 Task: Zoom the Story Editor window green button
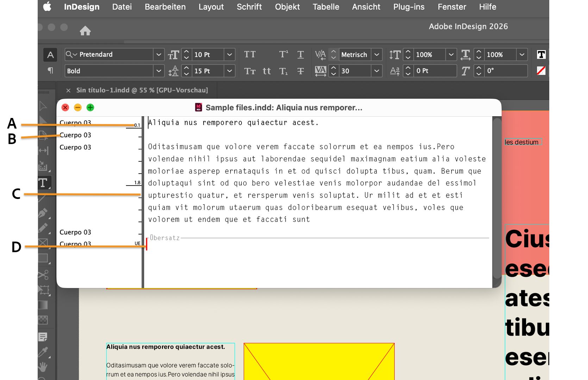[90, 107]
